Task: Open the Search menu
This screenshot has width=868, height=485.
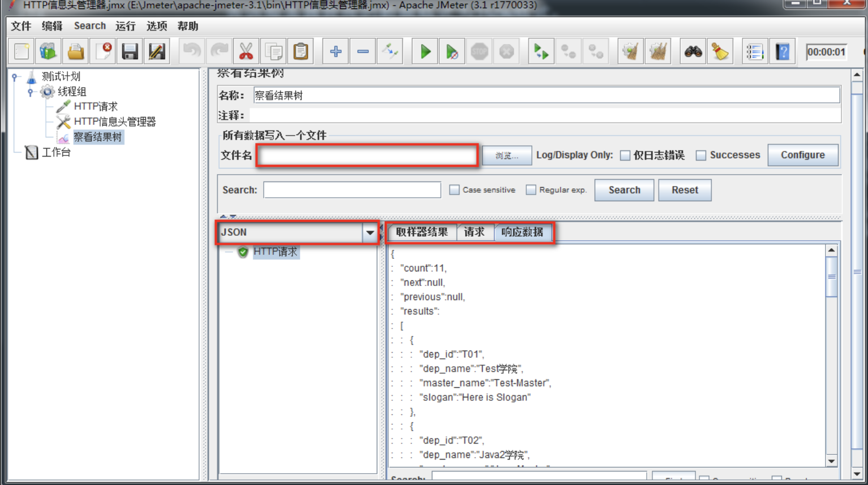Action: 89,26
